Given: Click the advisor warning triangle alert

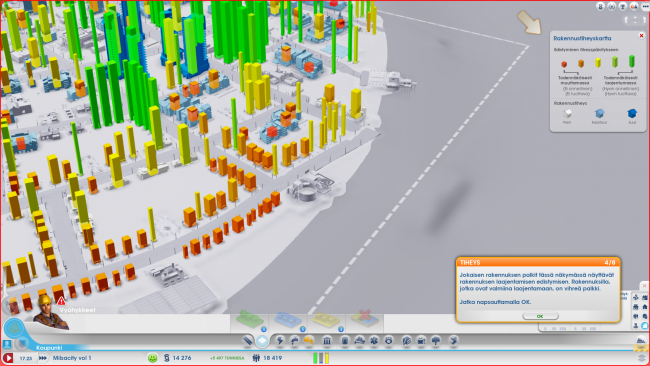Looking at the screenshot, I should click(x=61, y=301).
